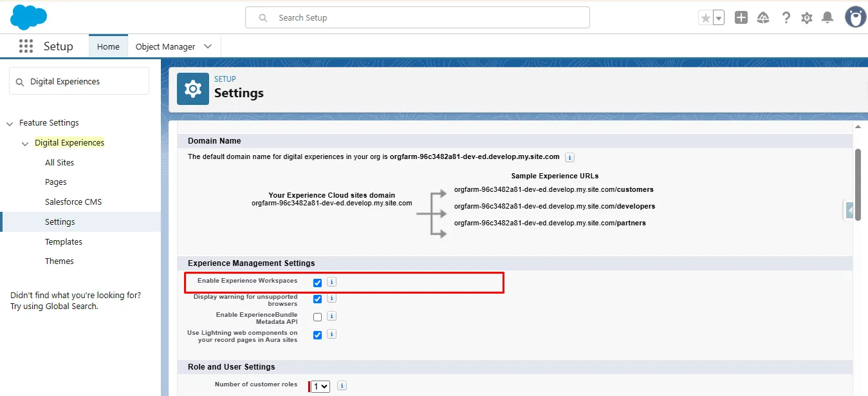This screenshot has width=868, height=396.
Task: Toggle Enable Experience Workspaces checkbox
Action: (x=317, y=283)
